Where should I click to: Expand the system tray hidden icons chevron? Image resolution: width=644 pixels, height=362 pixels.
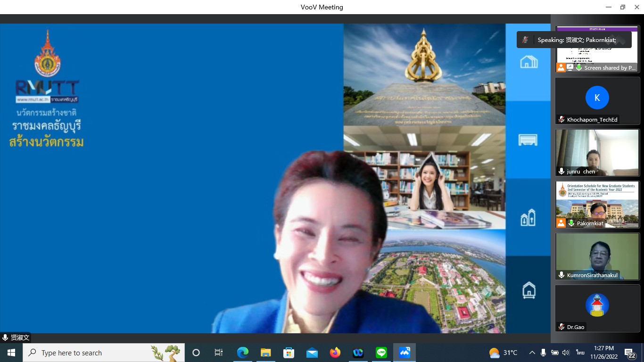click(532, 353)
